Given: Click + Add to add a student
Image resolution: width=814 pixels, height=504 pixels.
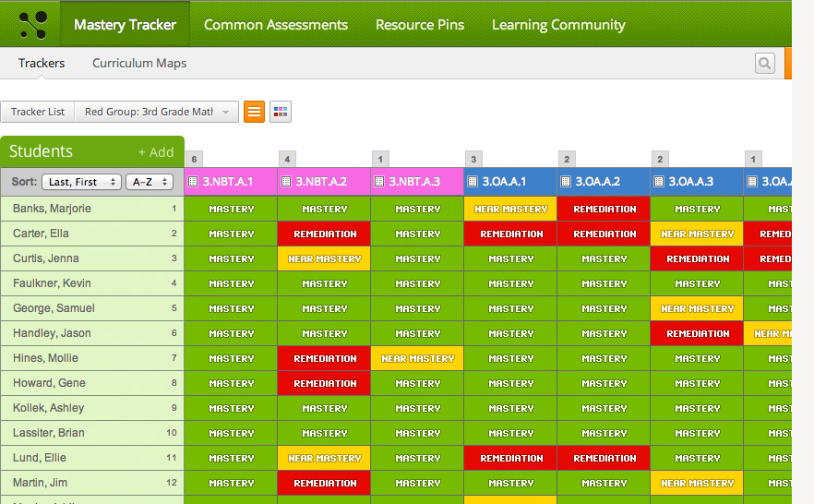Looking at the screenshot, I should click(156, 152).
